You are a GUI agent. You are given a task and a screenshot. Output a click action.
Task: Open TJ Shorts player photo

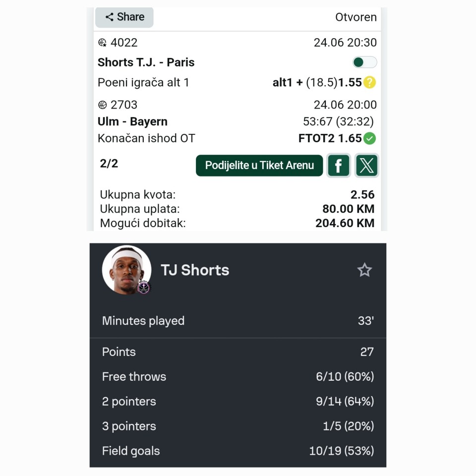(x=126, y=269)
